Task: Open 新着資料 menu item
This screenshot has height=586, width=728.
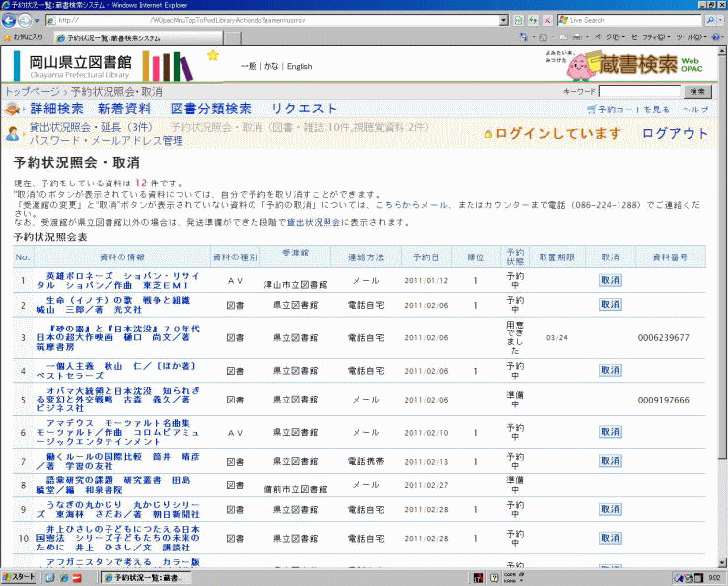Action: [x=124, y=109]
